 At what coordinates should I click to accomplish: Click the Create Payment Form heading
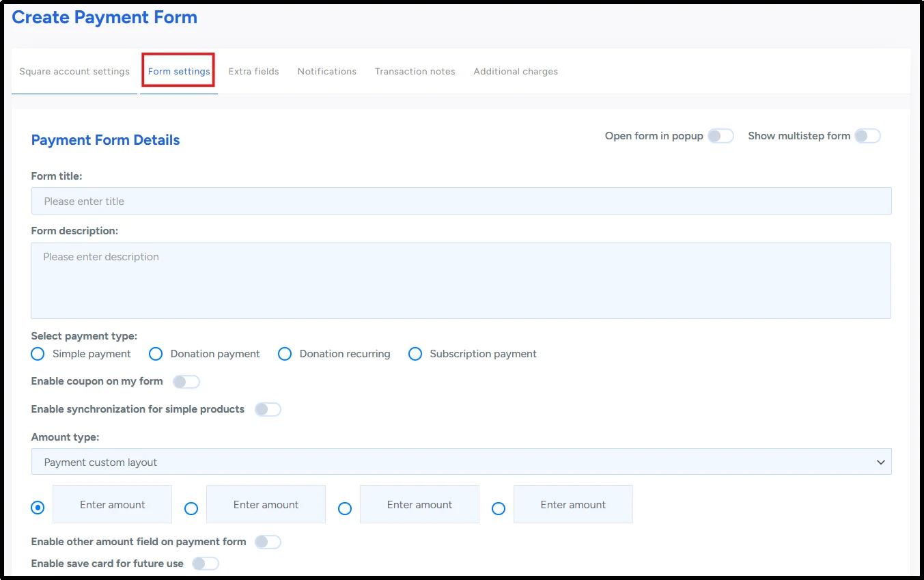(104, 18)
